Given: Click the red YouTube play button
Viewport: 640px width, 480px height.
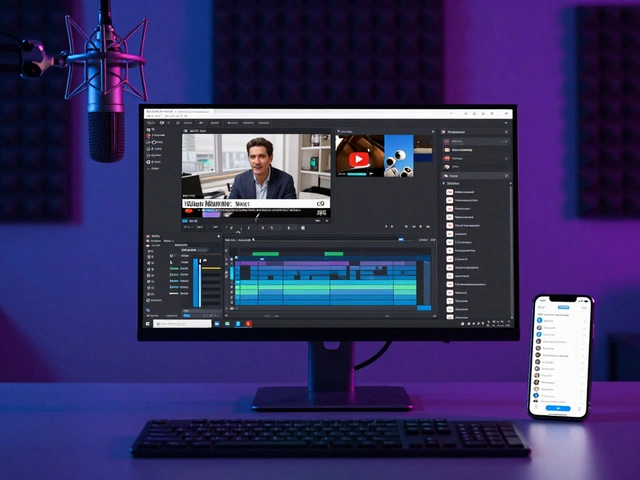Looking at the screenshot, I should [359, 159].
